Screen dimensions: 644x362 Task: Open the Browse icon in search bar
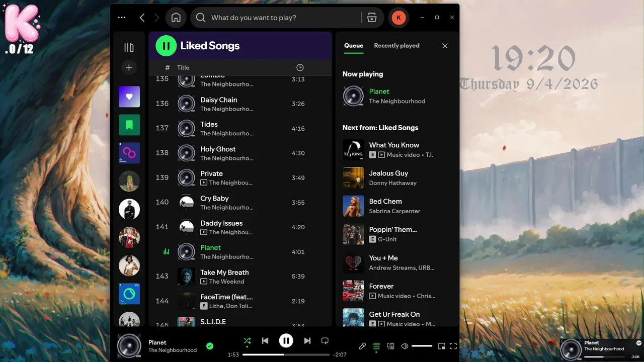pyautogui.click(x=372, y=18)
